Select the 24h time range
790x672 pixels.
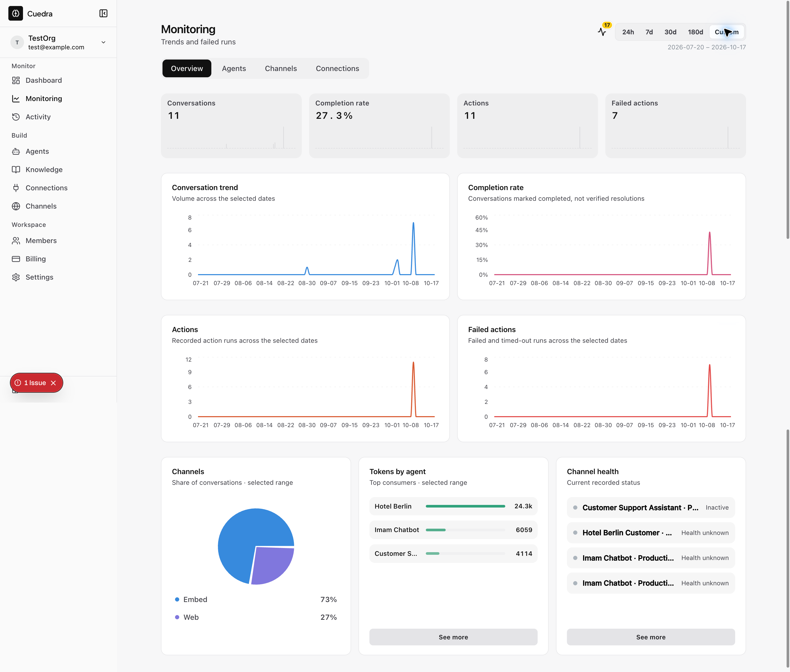(628, 32)
